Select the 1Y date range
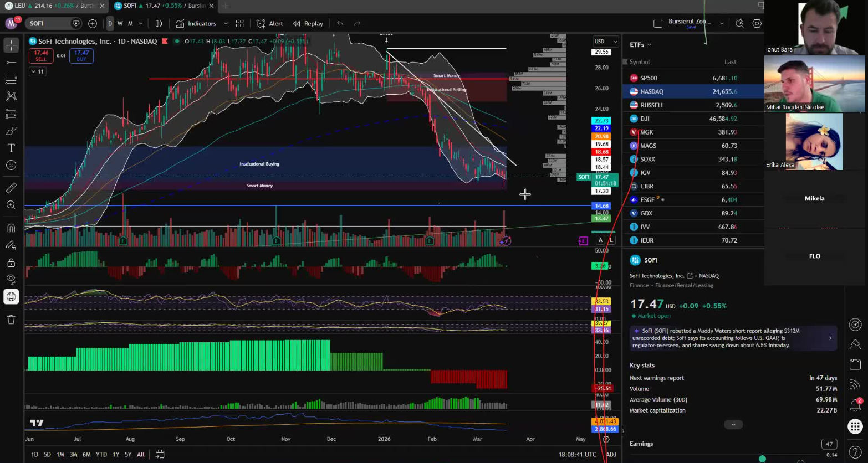 (116, 454)
